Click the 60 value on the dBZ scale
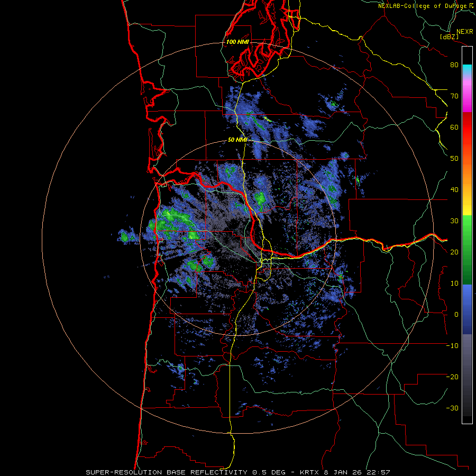This screenshot has width=476, height=476. click(454, 127)
